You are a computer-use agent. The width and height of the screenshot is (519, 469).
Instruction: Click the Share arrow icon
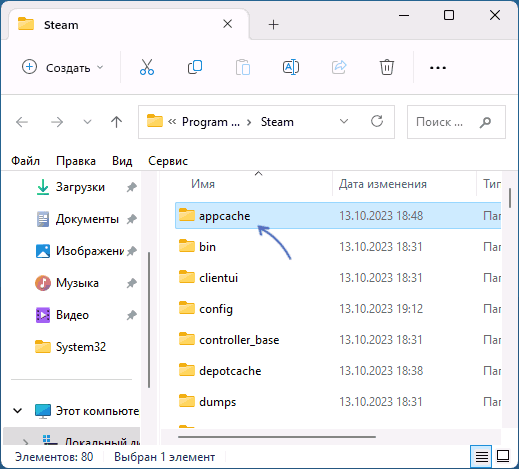(x=339, y=67)
